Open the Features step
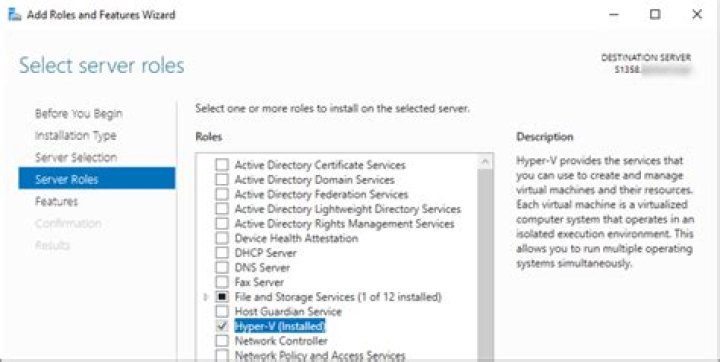This screenshot has height=362, width=720. [x=56, y=202]
